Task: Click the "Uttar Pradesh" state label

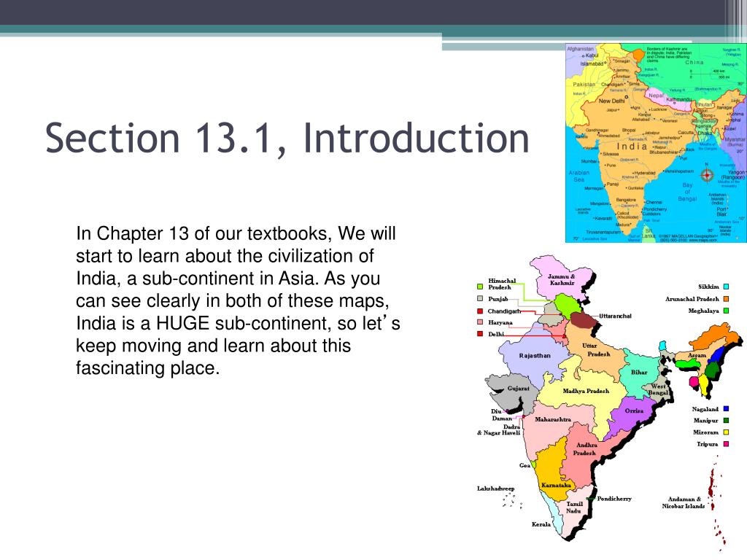Action: coord(597,350)
